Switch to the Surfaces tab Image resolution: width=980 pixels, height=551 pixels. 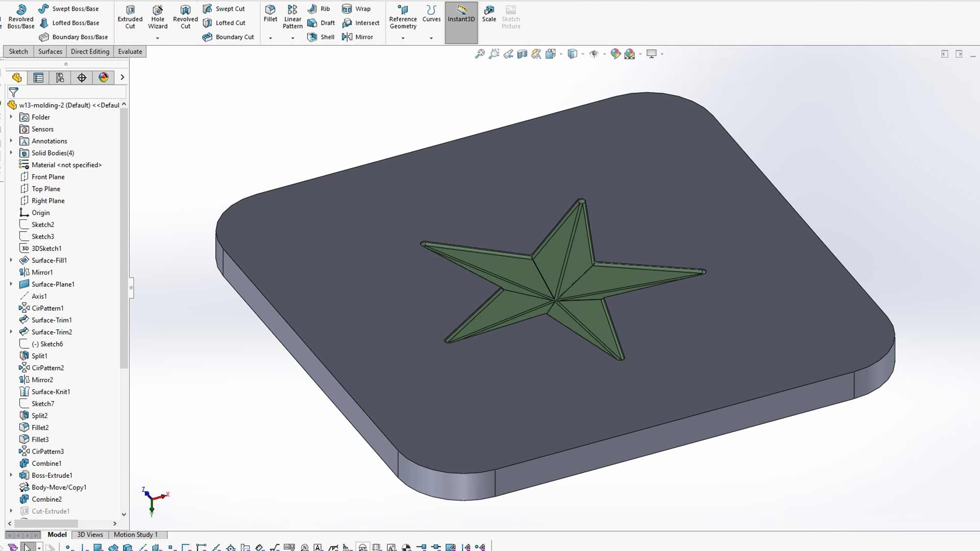50,52
